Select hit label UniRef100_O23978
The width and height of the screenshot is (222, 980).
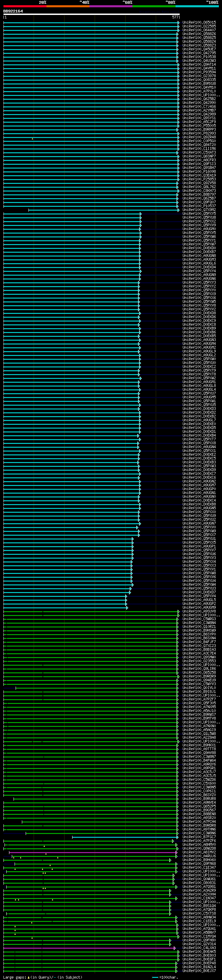tap(199, 76)
